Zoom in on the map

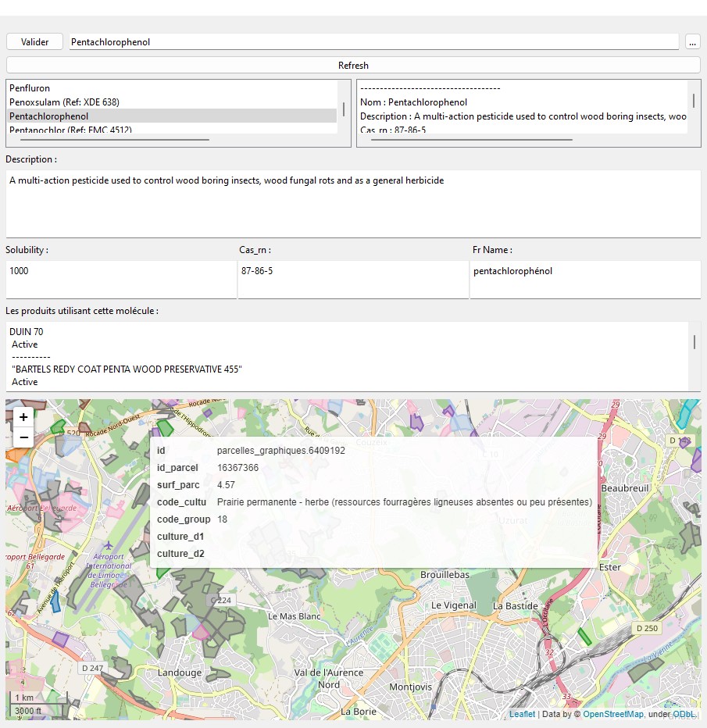(23, 417)
